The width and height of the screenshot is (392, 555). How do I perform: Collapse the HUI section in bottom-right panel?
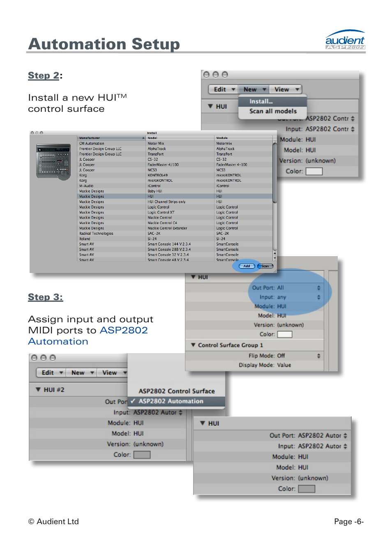pyautogui.click(x=203, y=423)
